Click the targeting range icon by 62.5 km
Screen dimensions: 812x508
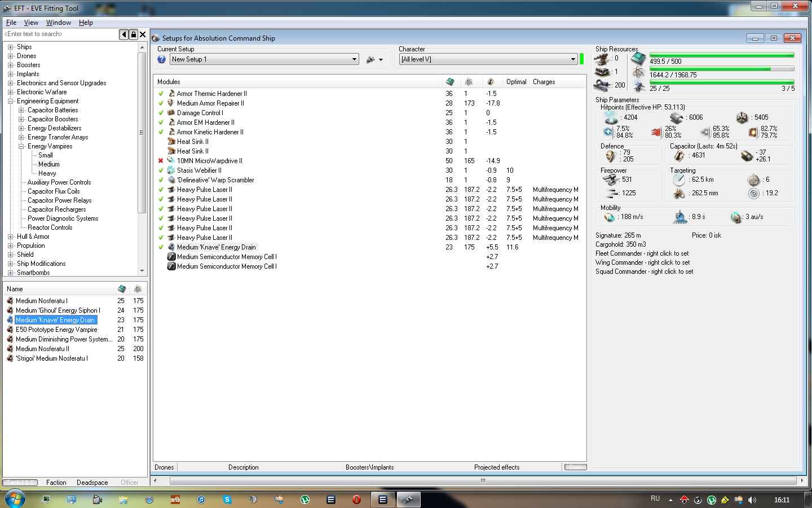click(679, 179)
